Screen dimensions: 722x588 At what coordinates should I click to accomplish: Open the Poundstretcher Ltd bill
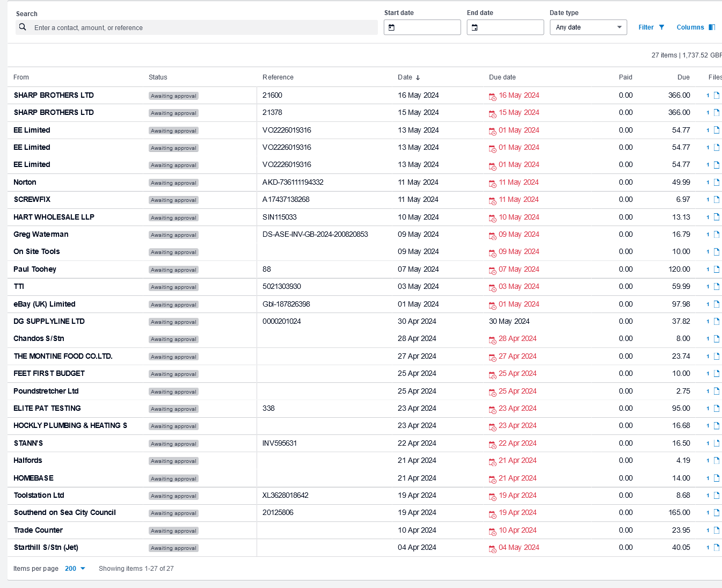(46, 391)
